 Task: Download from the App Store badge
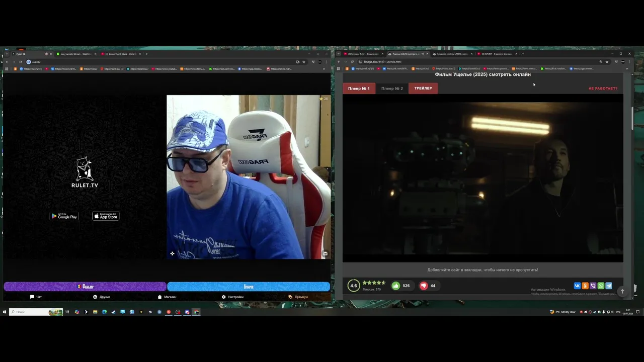106,216
